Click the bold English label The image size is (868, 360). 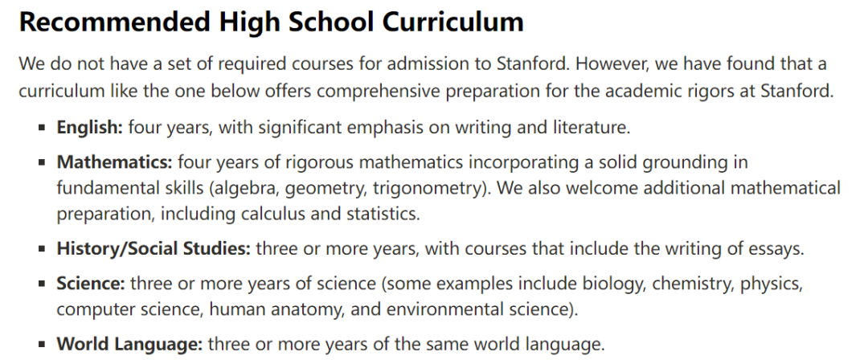[x=90, y=128]
